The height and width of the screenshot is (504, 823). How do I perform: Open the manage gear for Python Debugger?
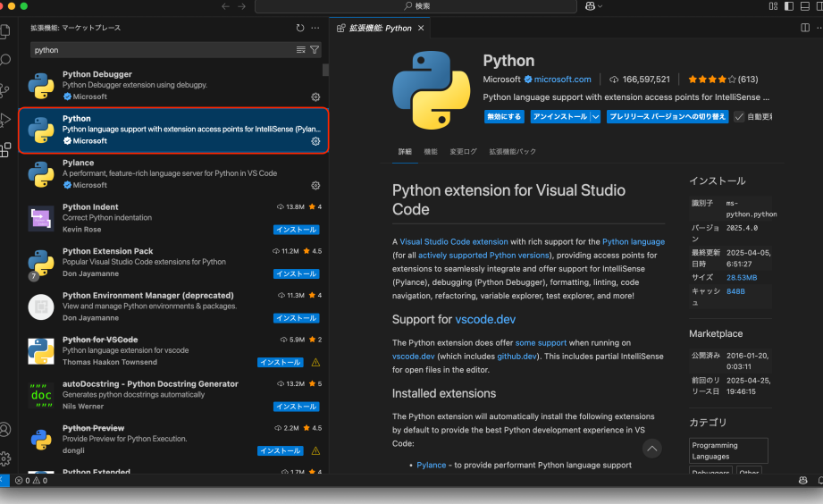pos(315,97)
